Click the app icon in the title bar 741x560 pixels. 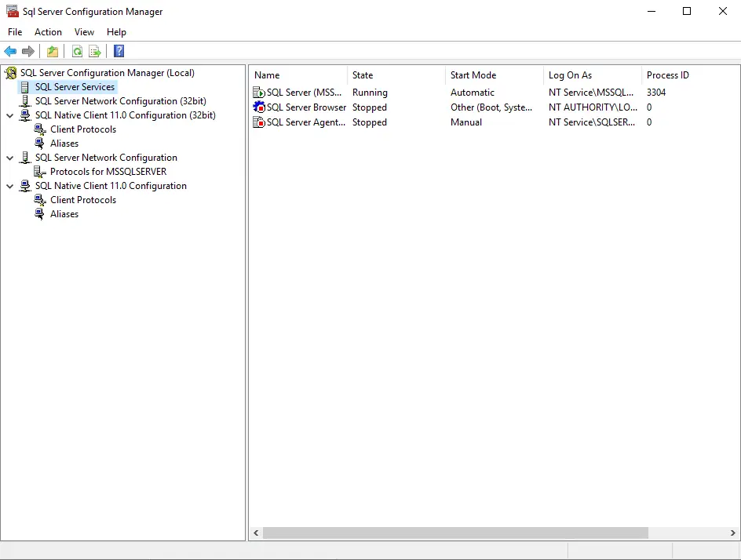click(13, 11)
